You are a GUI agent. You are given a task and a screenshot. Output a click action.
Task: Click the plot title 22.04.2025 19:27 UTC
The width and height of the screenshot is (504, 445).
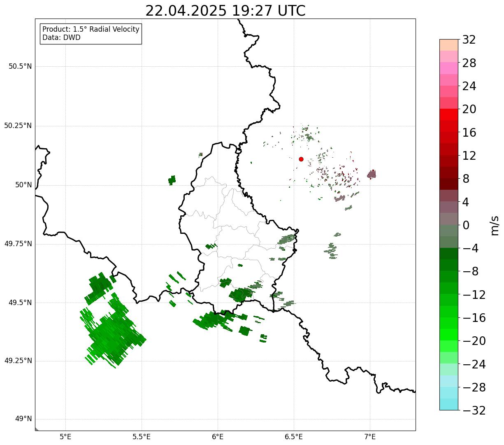(225, 11)
